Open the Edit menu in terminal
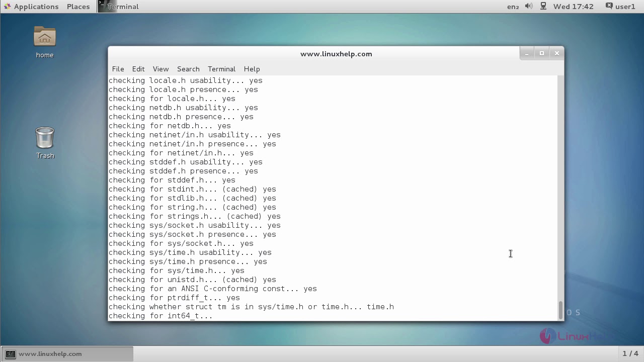This screenshot has width=644, height=362. [x=138, y=69]
